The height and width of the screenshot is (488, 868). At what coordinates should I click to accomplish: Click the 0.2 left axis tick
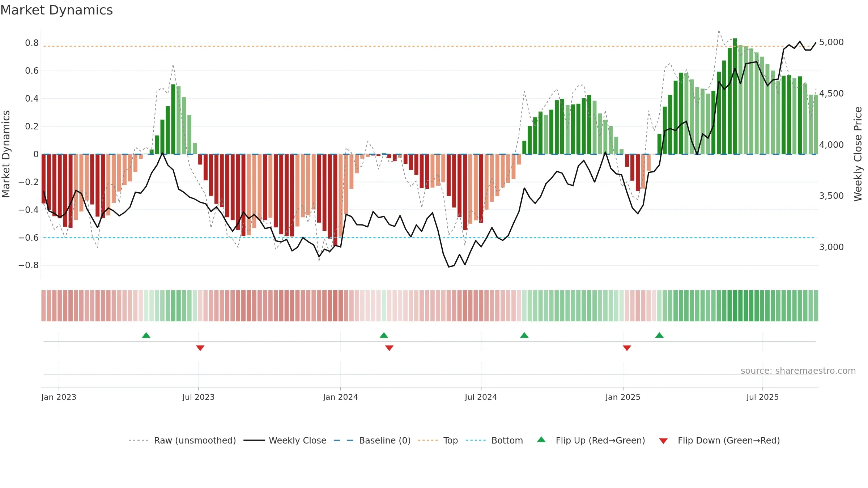[x=32, y=127]
